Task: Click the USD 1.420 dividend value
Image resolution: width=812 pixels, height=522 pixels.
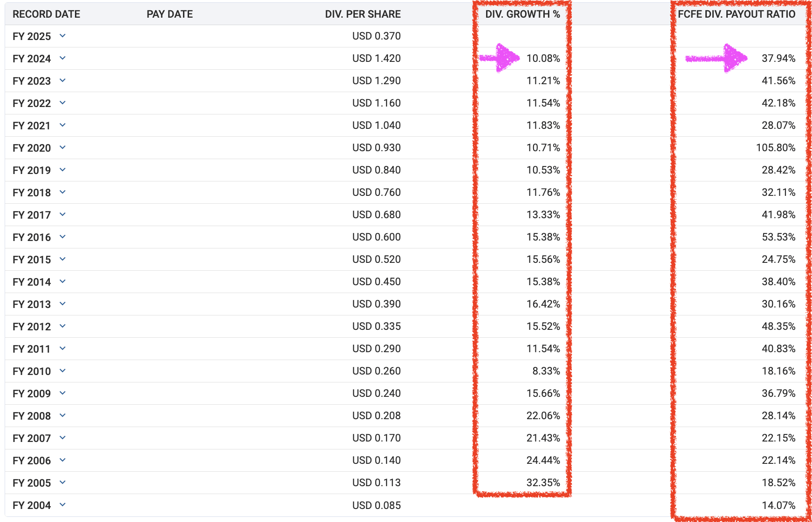Action: tap(376, 59)
